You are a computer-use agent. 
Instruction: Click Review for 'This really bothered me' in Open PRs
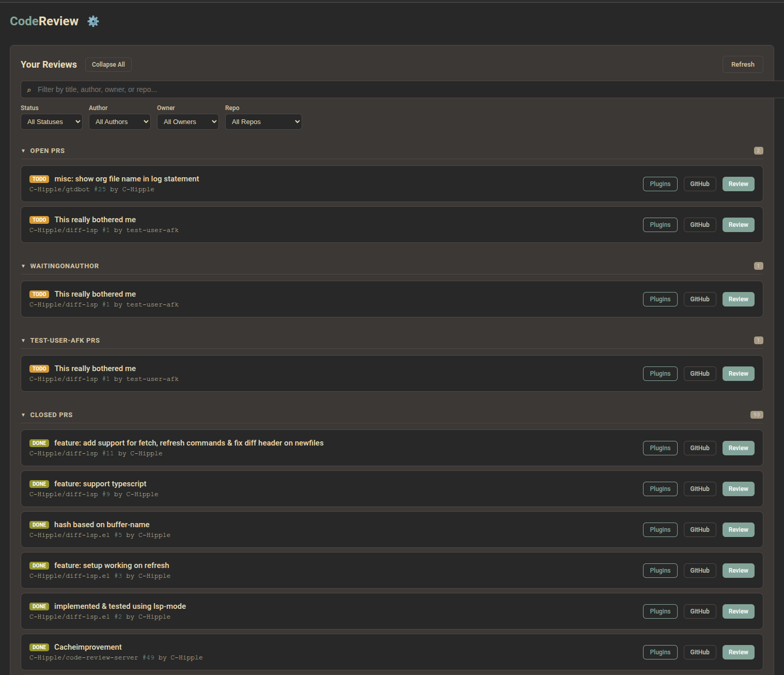(739, 225)
